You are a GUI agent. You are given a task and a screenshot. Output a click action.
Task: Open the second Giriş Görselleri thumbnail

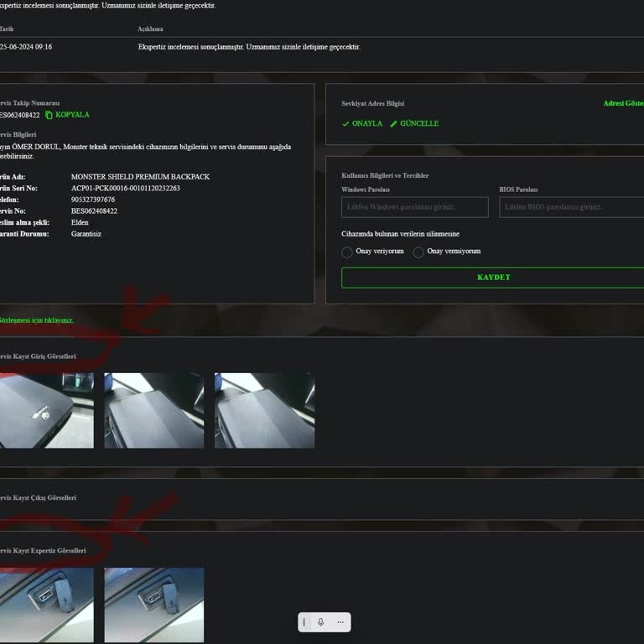tap(153, 411)
